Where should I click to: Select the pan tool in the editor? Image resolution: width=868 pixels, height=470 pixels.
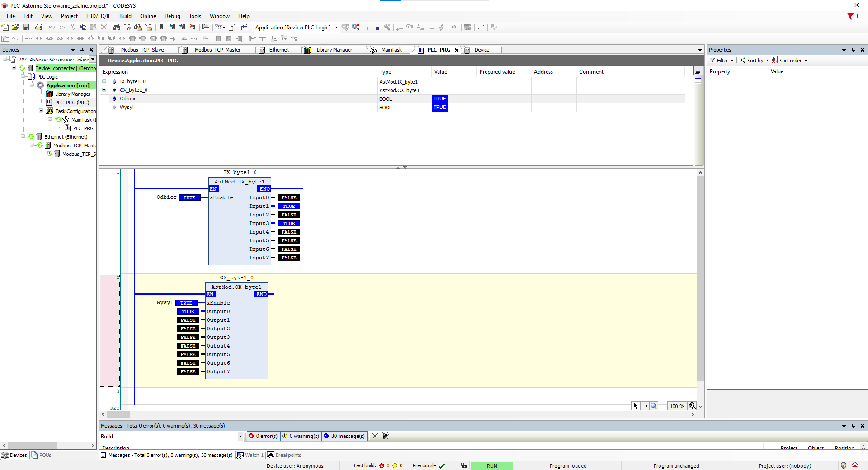(645, 406)
